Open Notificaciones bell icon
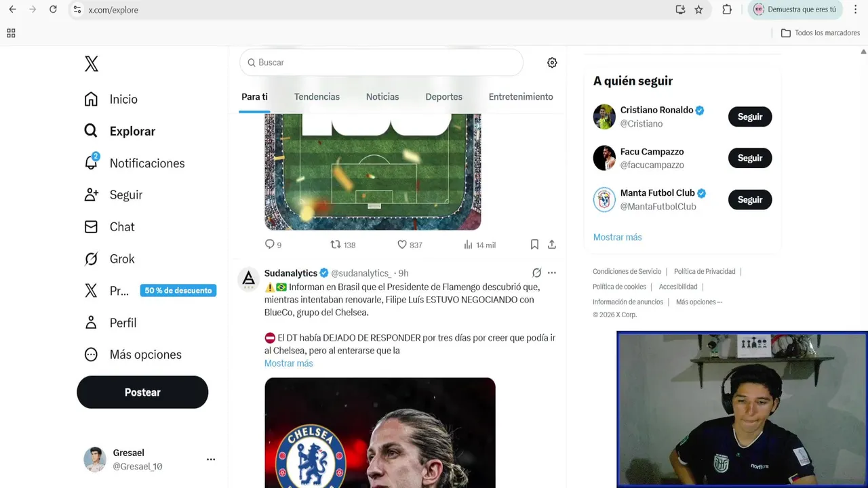The image size is (868, 488). point(91,163)
